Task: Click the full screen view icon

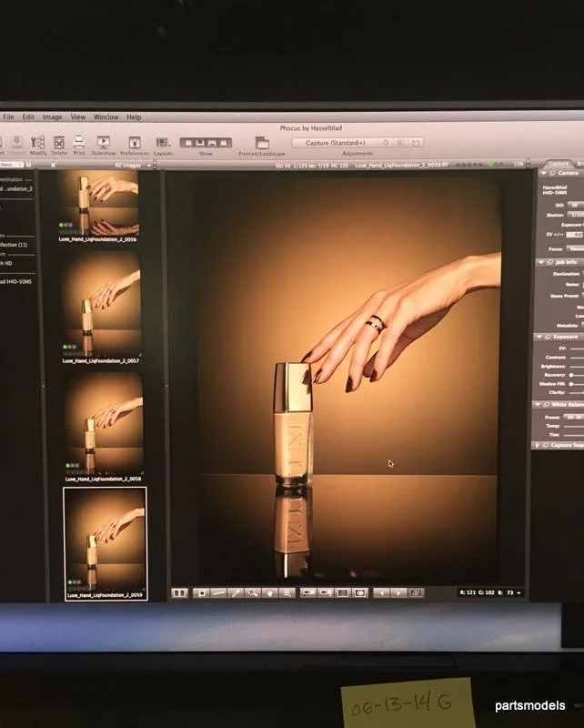Action: [416, 593]
